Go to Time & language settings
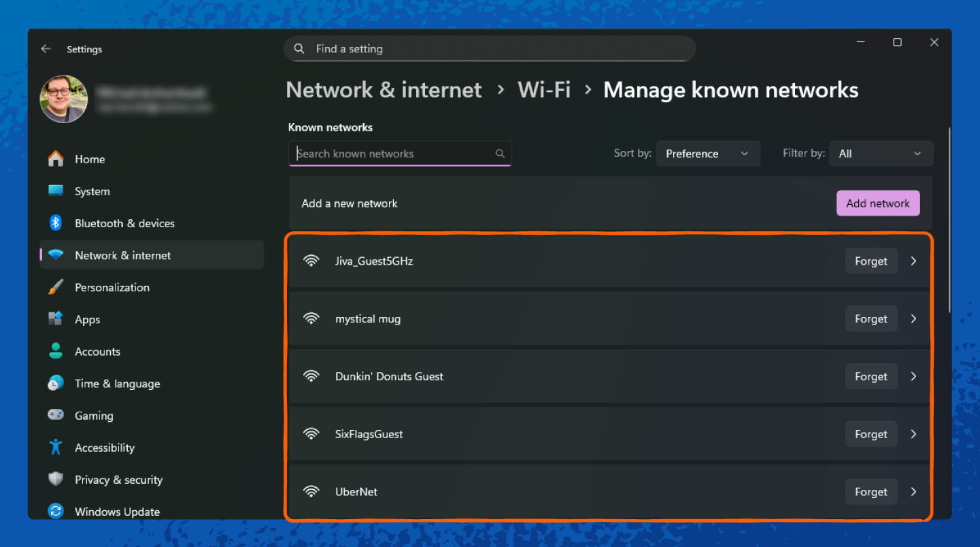This screenshot has width=980, height=547. click(x=117, y=384)
